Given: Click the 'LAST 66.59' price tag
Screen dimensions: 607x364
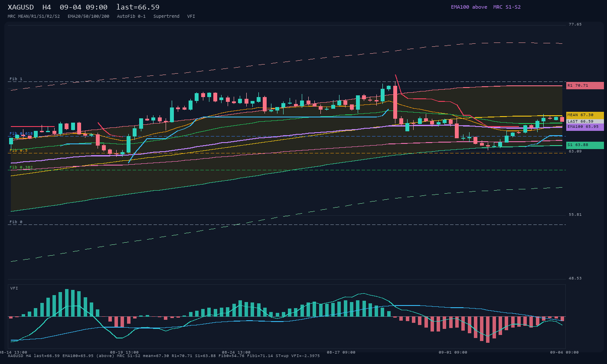Looking at the screenshot, I should pos(585,121).
